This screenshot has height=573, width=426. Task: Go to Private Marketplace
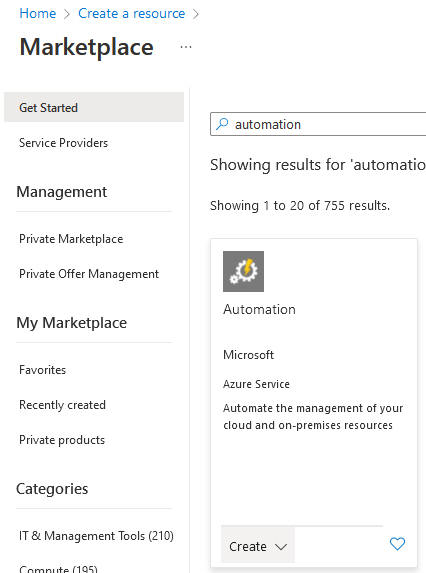pos(71,239)
